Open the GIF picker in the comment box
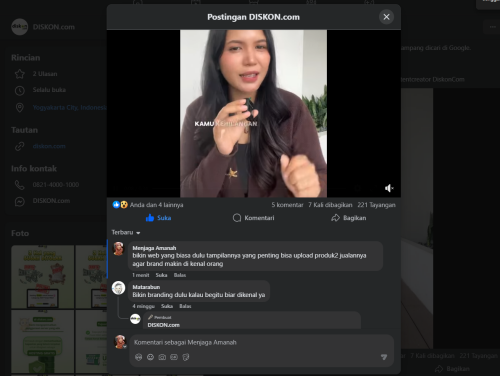This screenshot has height=376, width=500. coord(174,357)
